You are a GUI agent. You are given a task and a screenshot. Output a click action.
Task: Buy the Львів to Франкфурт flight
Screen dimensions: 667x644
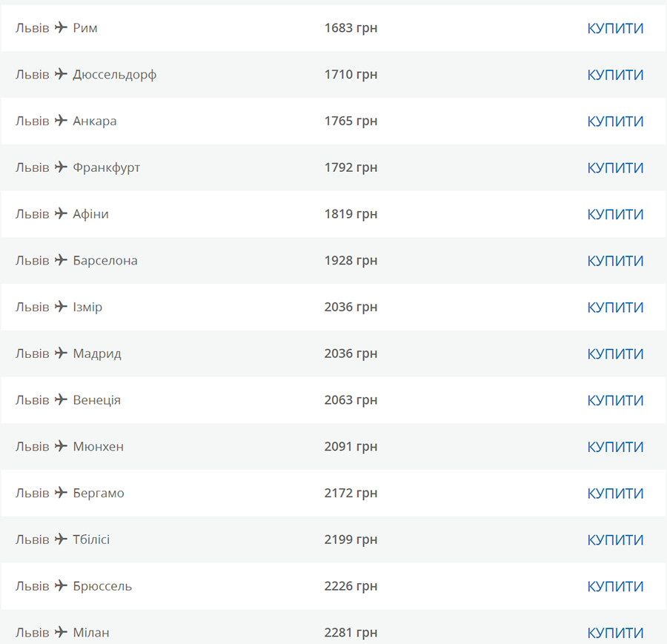pos(615,168)
